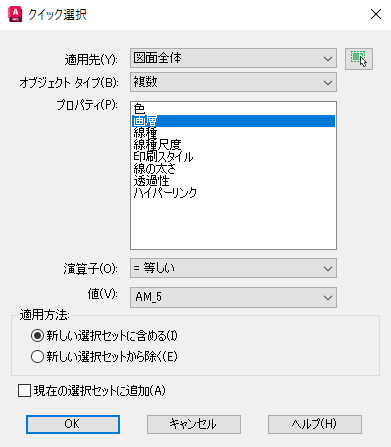Expand the オブジェクト タイプ dropdown
Screen dimensions: 391x447
(233, 82)
